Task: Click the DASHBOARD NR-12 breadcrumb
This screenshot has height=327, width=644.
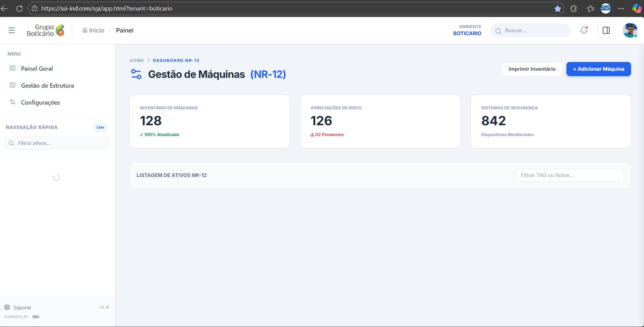Action: coord(176,61)
